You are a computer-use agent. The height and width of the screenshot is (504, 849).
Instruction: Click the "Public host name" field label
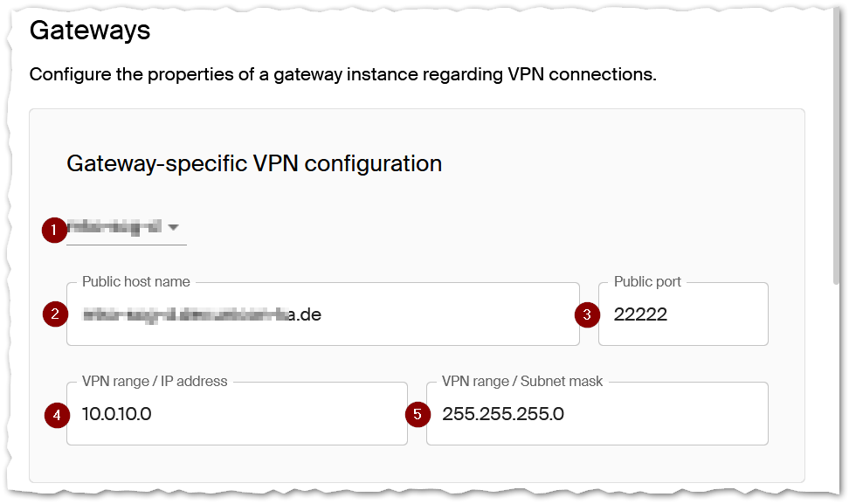point(136,282)
